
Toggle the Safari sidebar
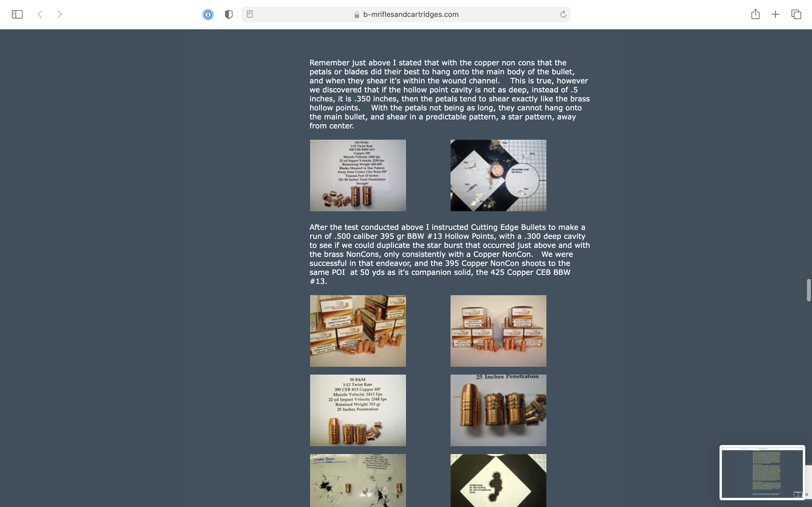pyautogui.click(x=17, y=14)
